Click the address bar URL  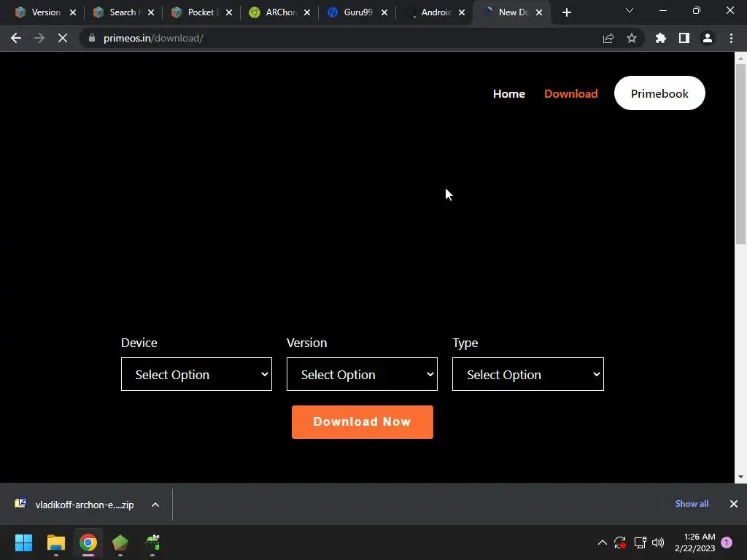coord(153,38)
